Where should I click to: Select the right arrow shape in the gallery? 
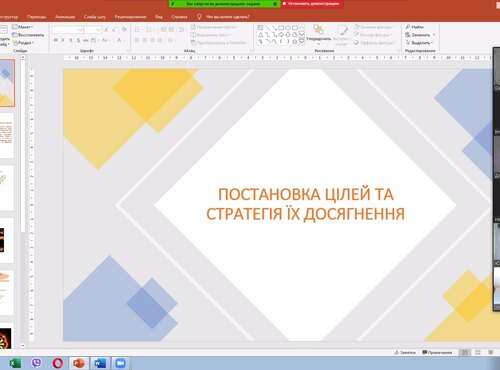pos(281,35)
